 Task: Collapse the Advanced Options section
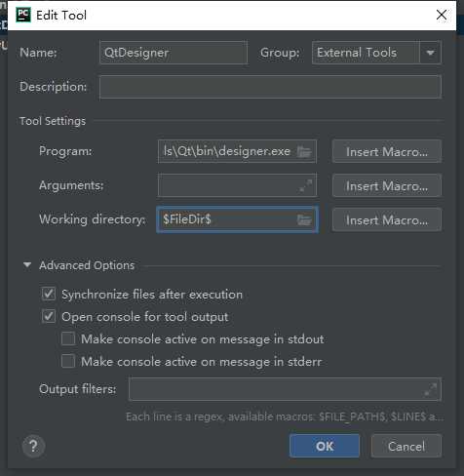[27, 265]
